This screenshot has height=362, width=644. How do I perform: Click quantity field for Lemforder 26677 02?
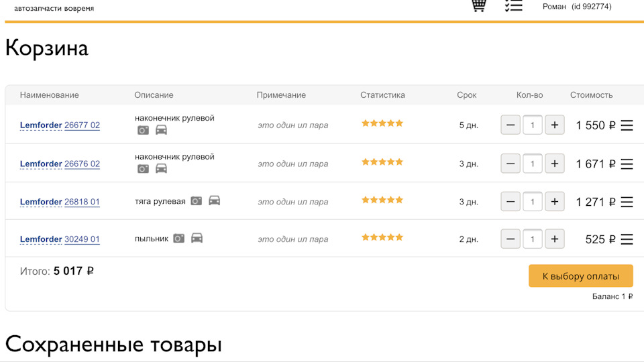coord(532,125)
